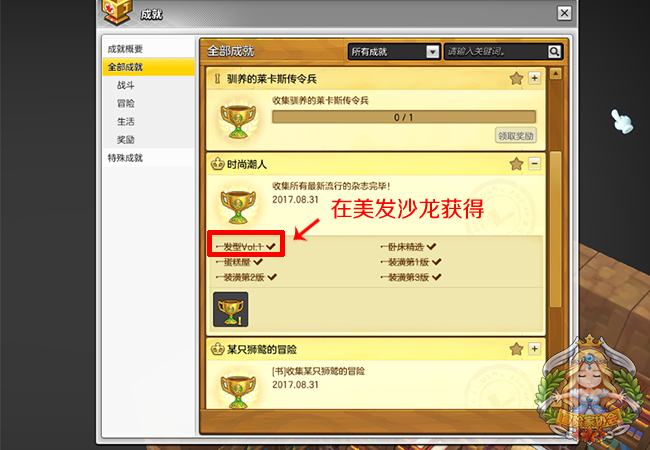Click the 0 / 1 progress bar

point(404,117)
